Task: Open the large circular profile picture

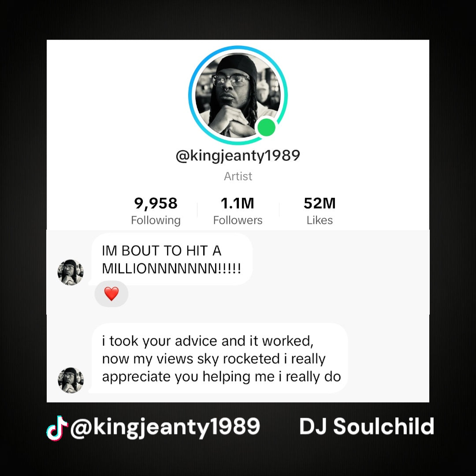Action: [238, 95]
